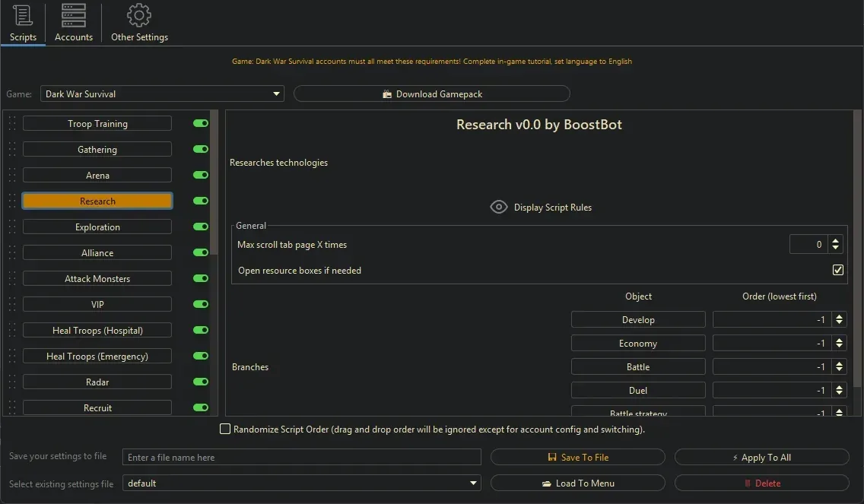This screenshot has height=504, width=864.
Task: Uncheck Open resource boxes if needed
Action: (837, 270)
